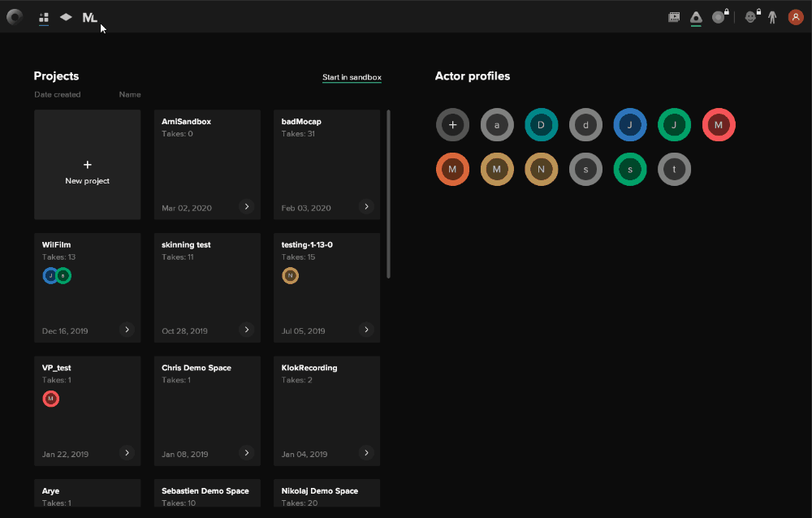Open AmiSandbox project with its arrow
812x518 pixels.
(247, 207)
